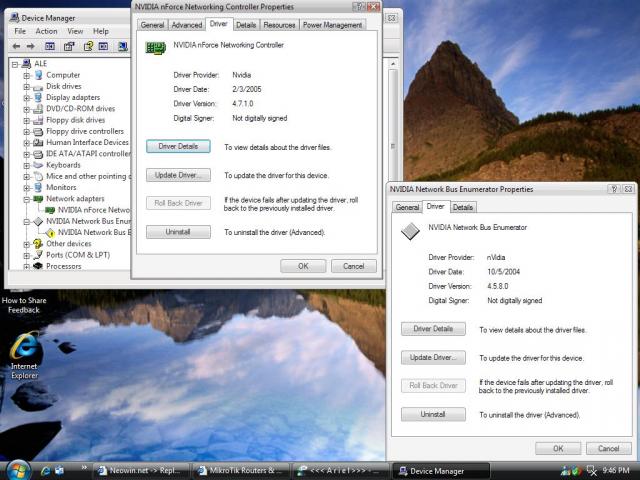Click the Properties toolbar icon in Device Manager
This screenshot has height=480, width=640.
[69, 46]
